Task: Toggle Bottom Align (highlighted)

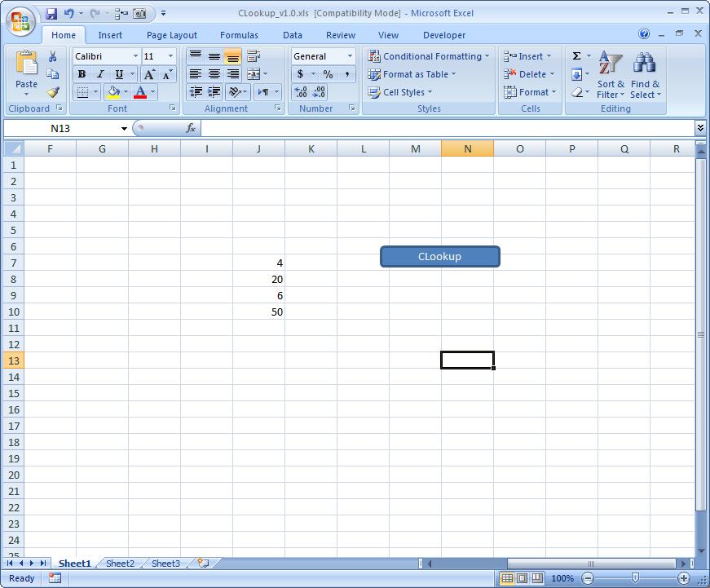Action: pos(233,56)
